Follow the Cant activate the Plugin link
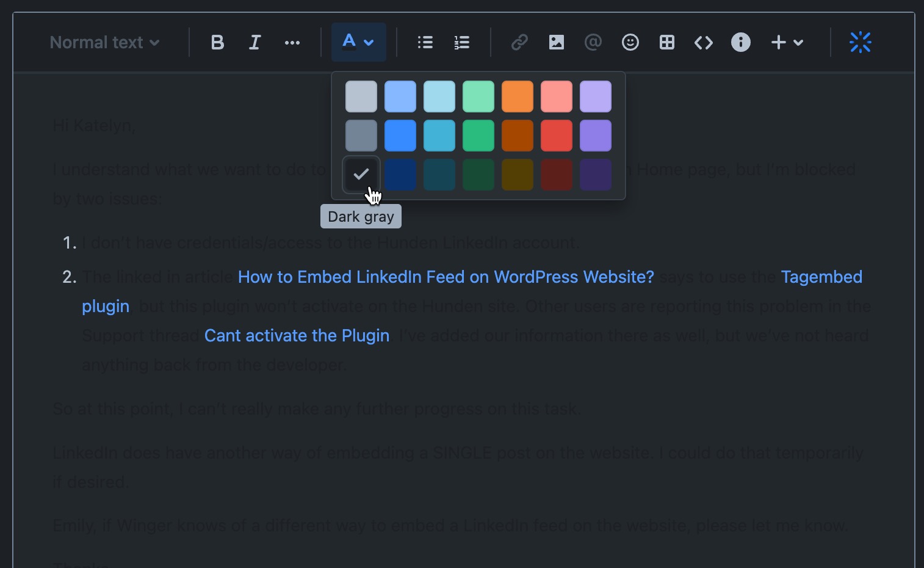 [x=297, y=335]
